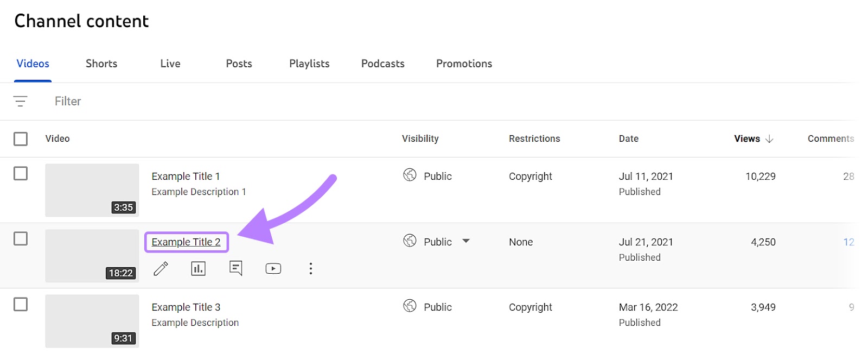The width and height of the screenshot is (868, 353).
Task: Click the Views sort arrow icon
Action: click(769, 139)
